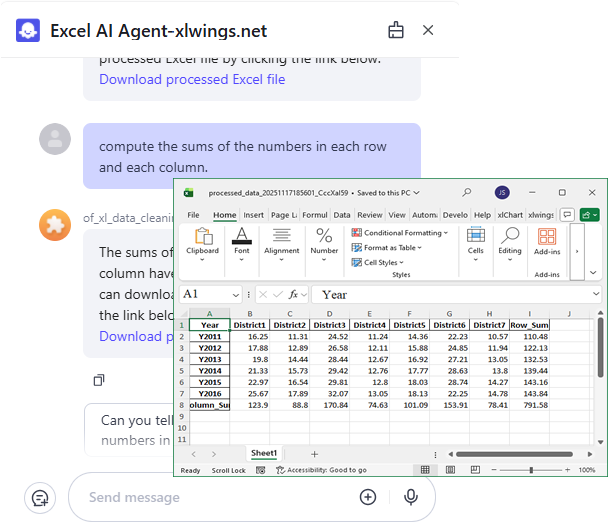Click the JS account badge in Excel
The image size is (608, 530).
click(502, 192)
